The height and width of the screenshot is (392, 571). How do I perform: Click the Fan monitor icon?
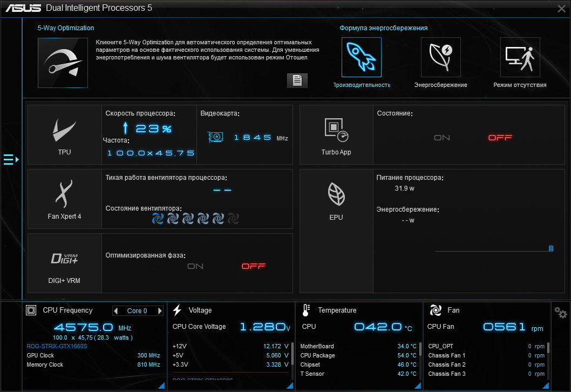tap(436, 310)
